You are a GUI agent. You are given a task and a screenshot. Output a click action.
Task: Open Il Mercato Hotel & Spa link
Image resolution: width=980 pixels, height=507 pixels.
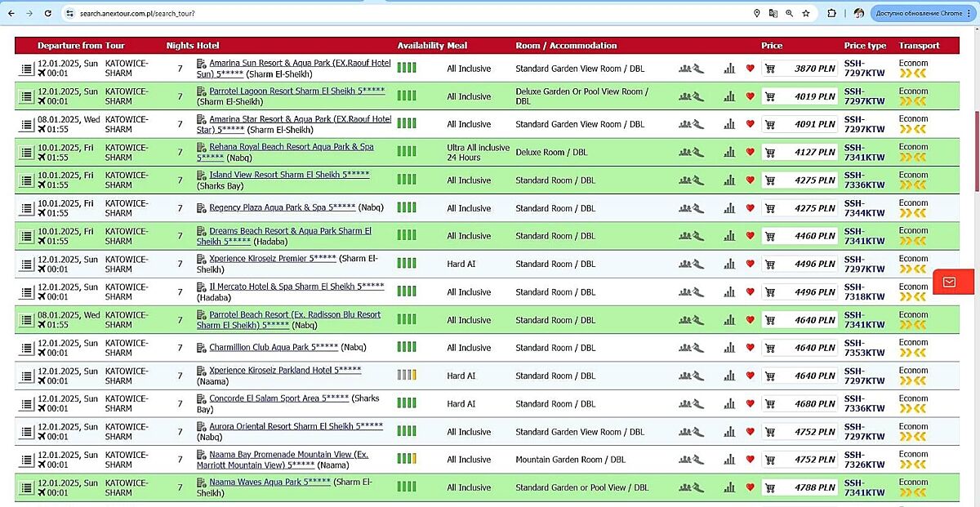click(x=296, y=287)
